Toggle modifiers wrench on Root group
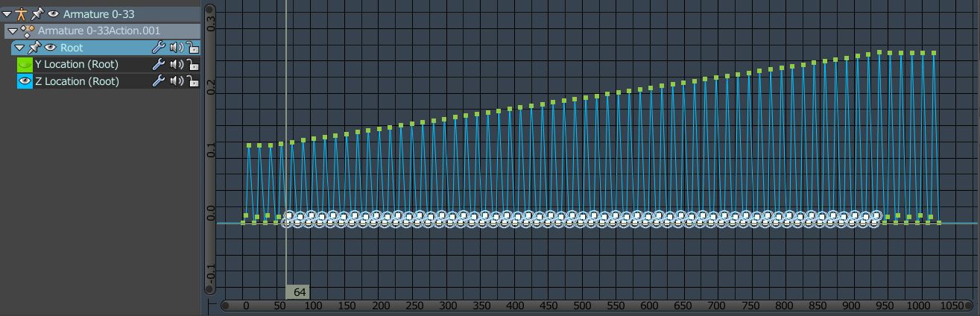Viewport: 980px width, 316px height. click(x=158, y=48)
